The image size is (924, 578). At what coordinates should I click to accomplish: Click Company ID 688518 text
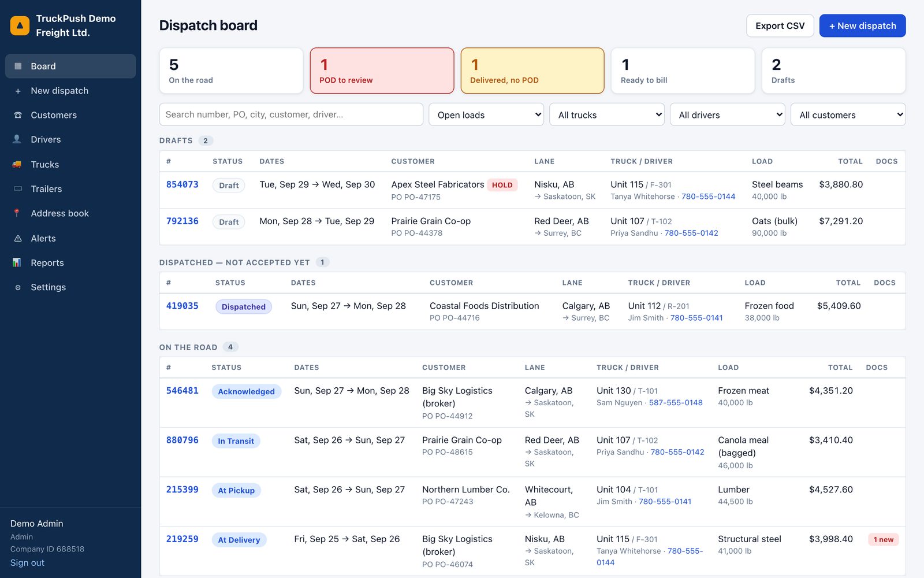(47, 549)
